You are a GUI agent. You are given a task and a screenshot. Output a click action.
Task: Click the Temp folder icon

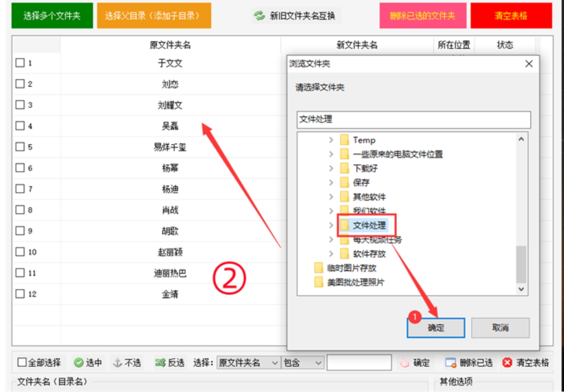click(x=344, y=140)
